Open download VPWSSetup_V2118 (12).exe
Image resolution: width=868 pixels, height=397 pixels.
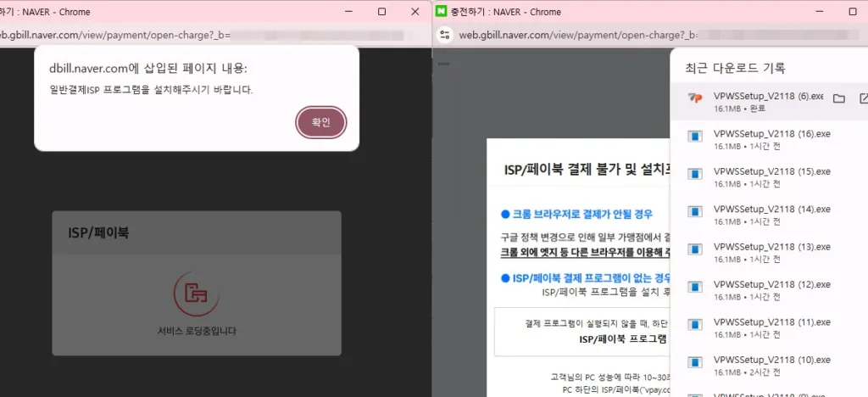(771, 284)
